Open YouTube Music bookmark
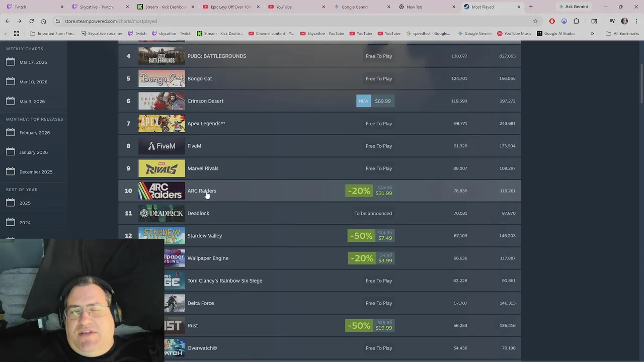The image size is (644, 362). (514, 34)
